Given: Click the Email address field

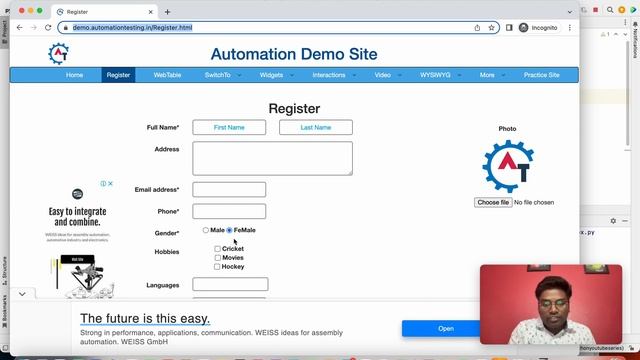Looking at the screenshot, I should tap(229, 189).
